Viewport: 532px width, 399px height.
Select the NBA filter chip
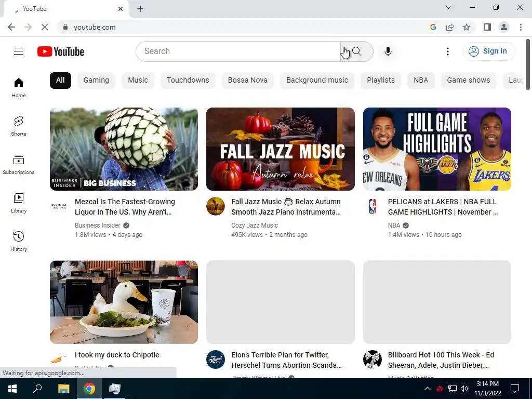(x=421, y=81)
